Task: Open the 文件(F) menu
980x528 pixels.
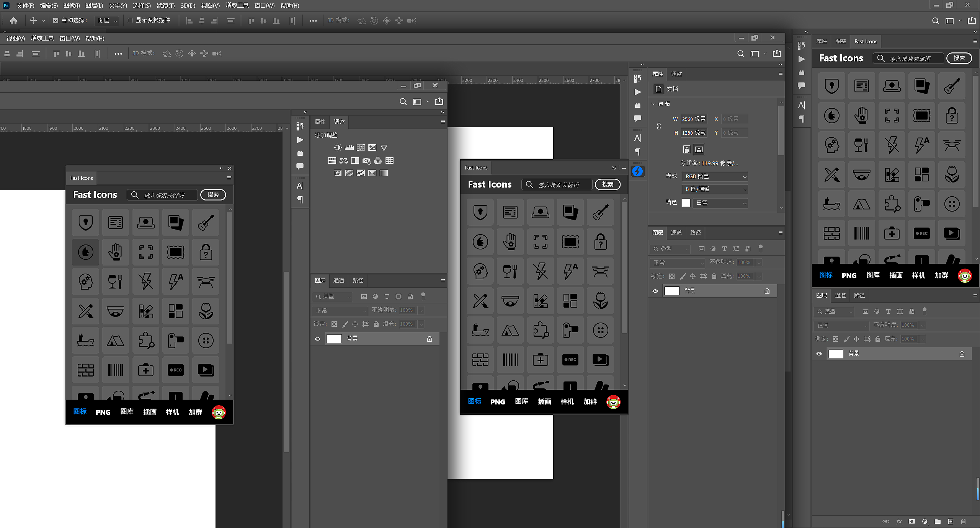Action: (25, 6)
